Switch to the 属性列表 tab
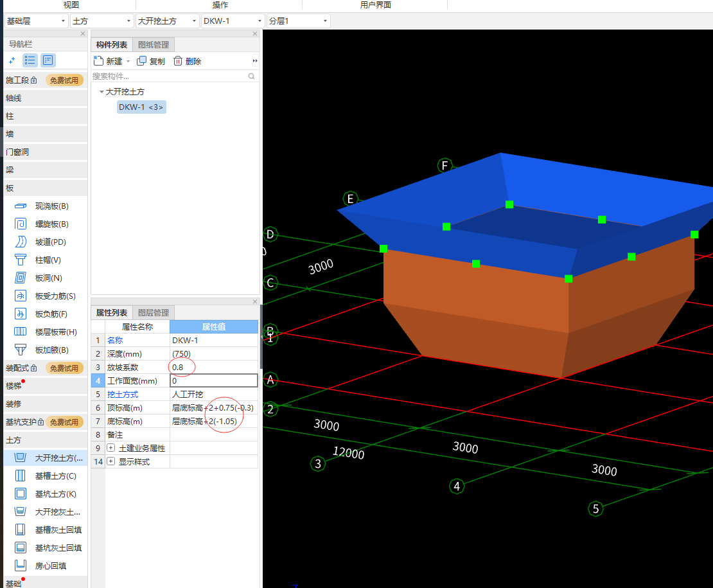Image resolution: width=713 pixels, height=588 pixels. click(112, 312)
